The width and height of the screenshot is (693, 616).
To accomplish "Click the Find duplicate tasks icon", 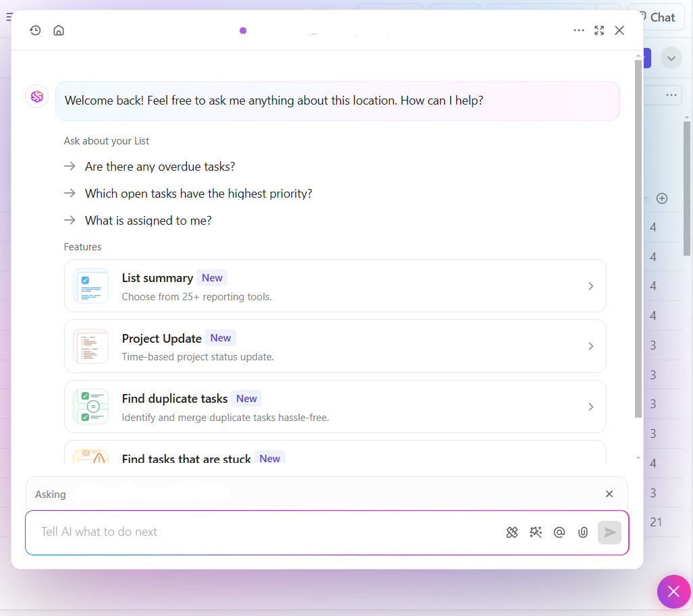I will click(90, 407).
